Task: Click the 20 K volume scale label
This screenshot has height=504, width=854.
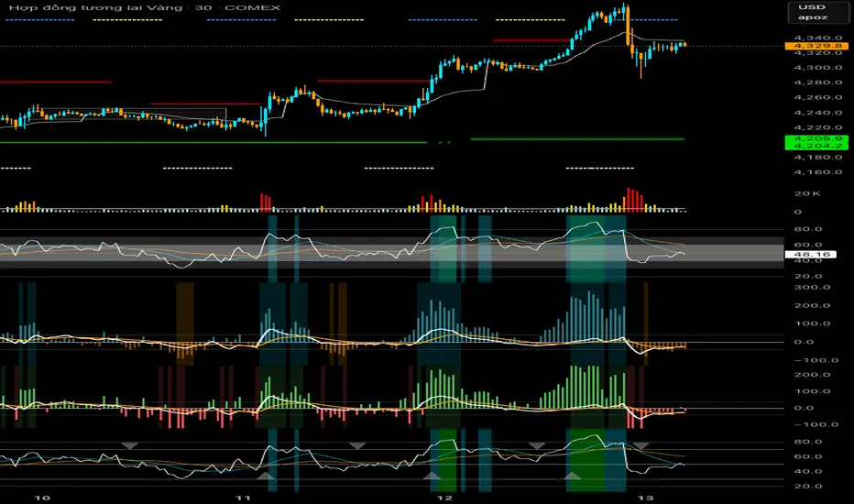Action: [x=807, y=193]
